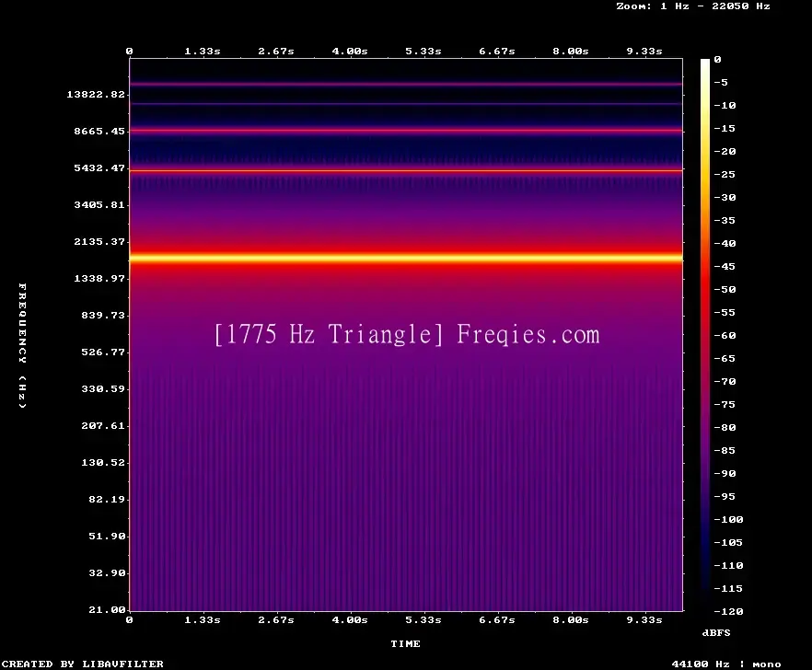Click the top 2.67s time label
Viewport: 812px width, 670px height.
pos(276,52)
